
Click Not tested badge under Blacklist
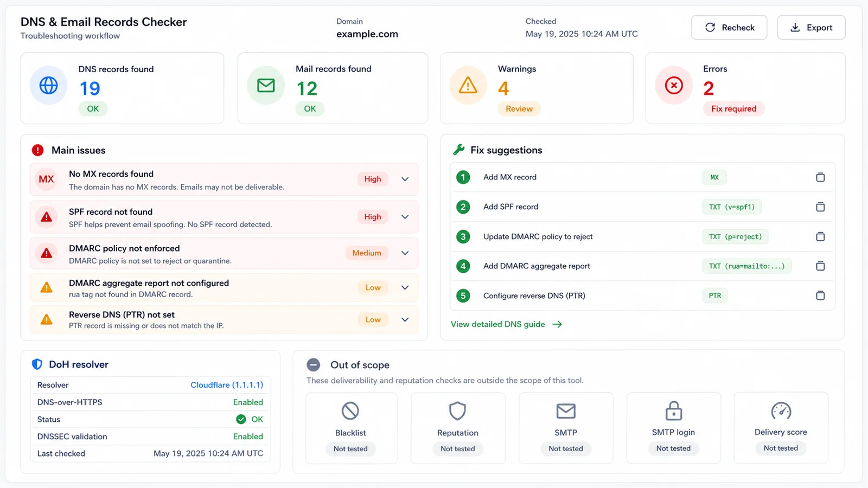(x=350, y=449)
